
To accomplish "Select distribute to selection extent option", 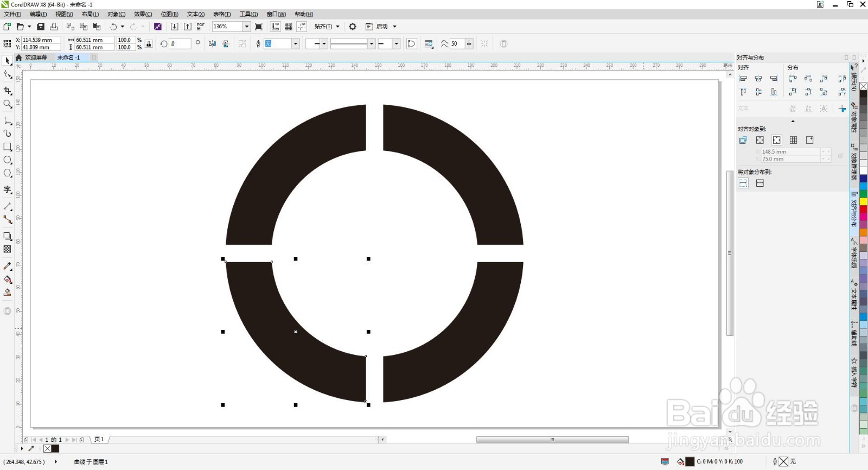I will pos(743,183).
